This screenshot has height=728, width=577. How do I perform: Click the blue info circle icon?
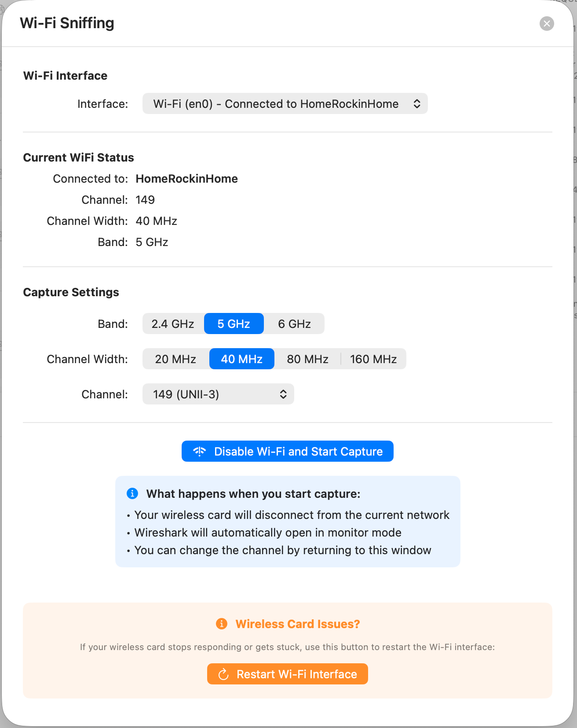coord(132,493)
